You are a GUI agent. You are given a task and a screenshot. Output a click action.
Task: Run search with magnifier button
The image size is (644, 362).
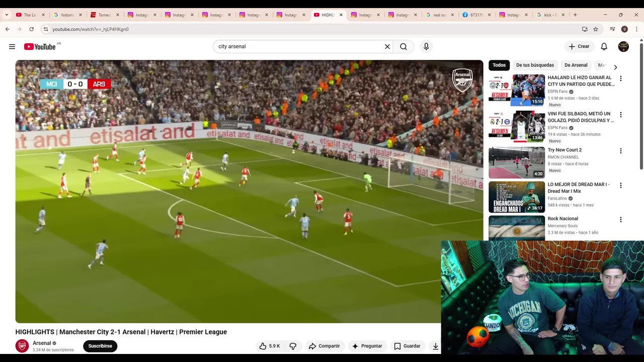point(404,47)
